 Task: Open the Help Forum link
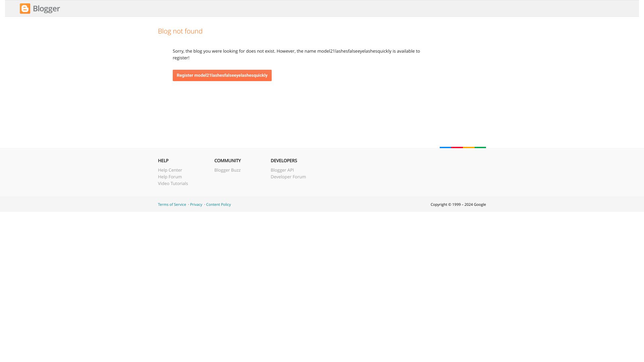tap(170, 177)
